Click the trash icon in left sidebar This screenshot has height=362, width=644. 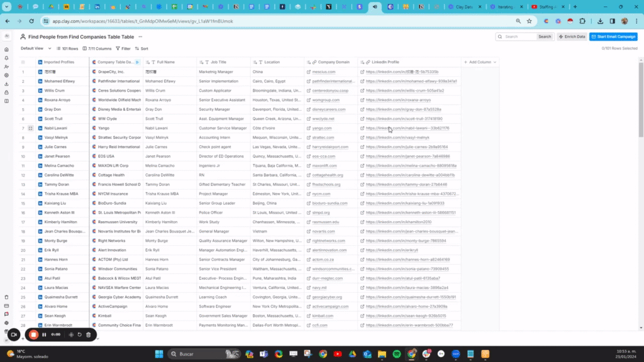6,297
